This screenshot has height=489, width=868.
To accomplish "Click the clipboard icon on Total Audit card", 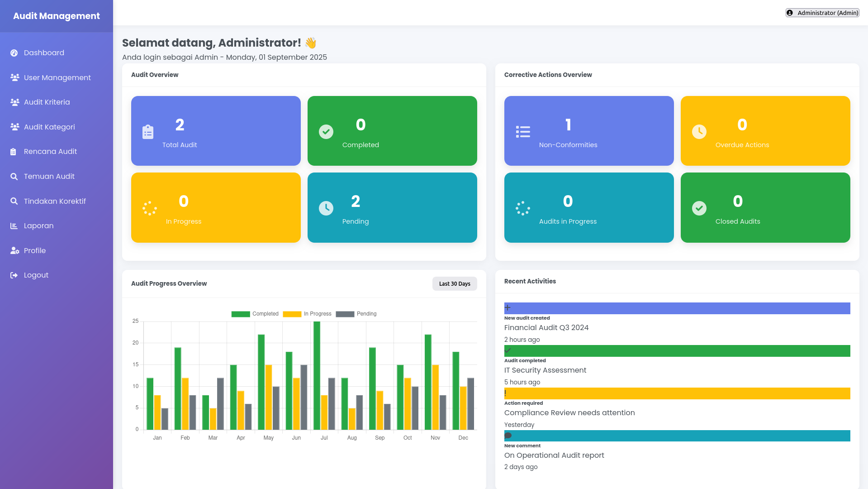I will click(x=147, y=132).
